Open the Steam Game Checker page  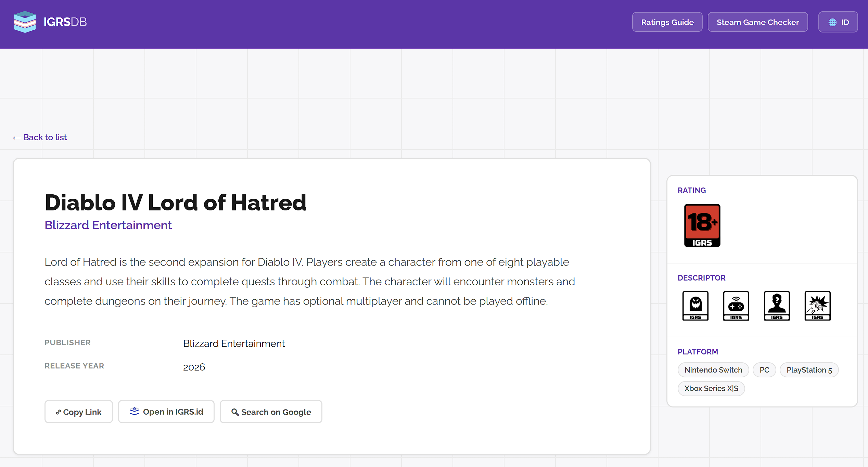coord(757,22)
